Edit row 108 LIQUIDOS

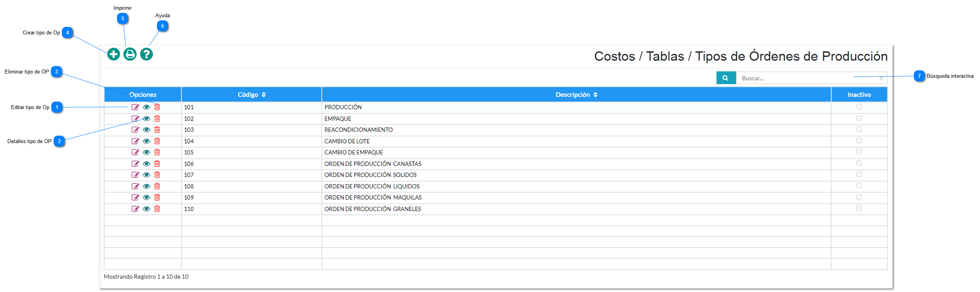coord(135,186)
